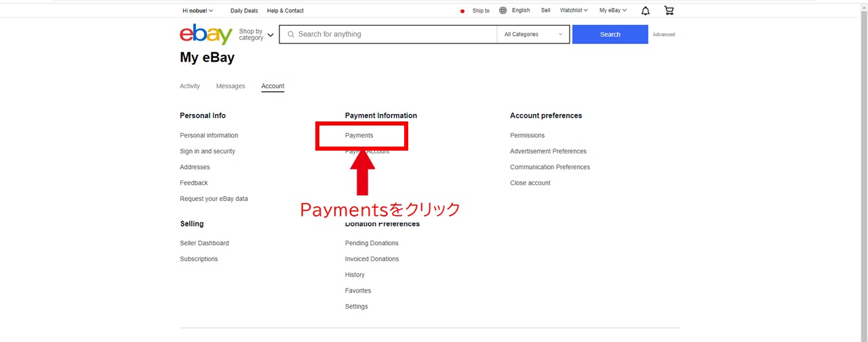Image resolution: width=868 pixels, height=342 pixels.
Task: Open the Advanced search link
Action: pos(664,35)
